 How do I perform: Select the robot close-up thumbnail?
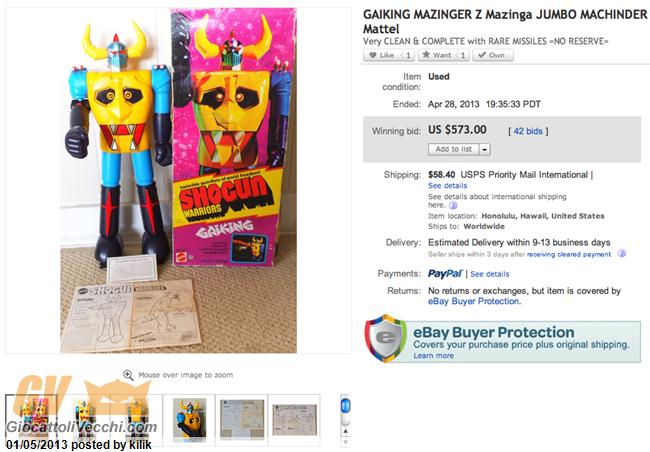pos(189,419)
